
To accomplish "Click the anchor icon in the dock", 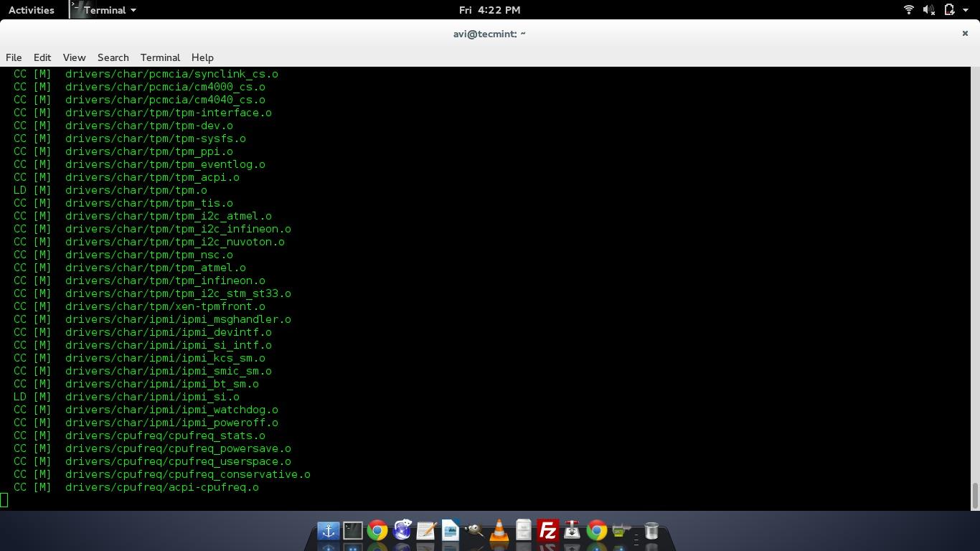I will point(329,531).
